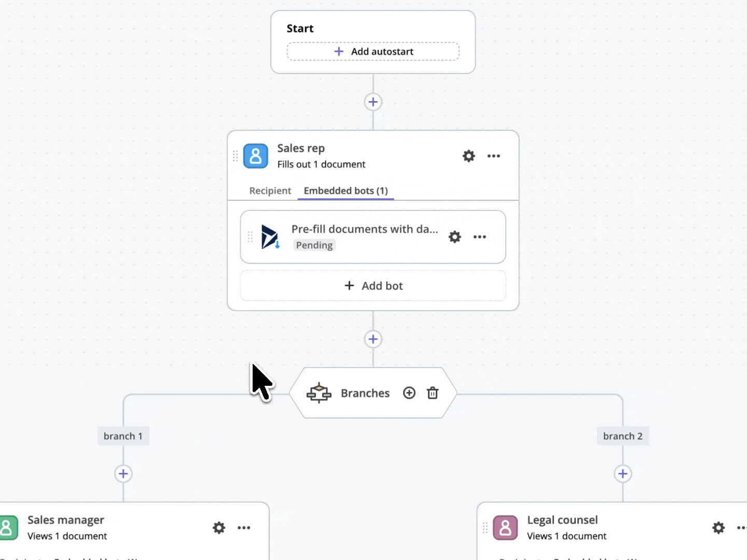The height and width of the screenshot is (560, 747).
Task: Click the Branches flow diagram icon
Action: pyautogui.click(x=319, y=393)
